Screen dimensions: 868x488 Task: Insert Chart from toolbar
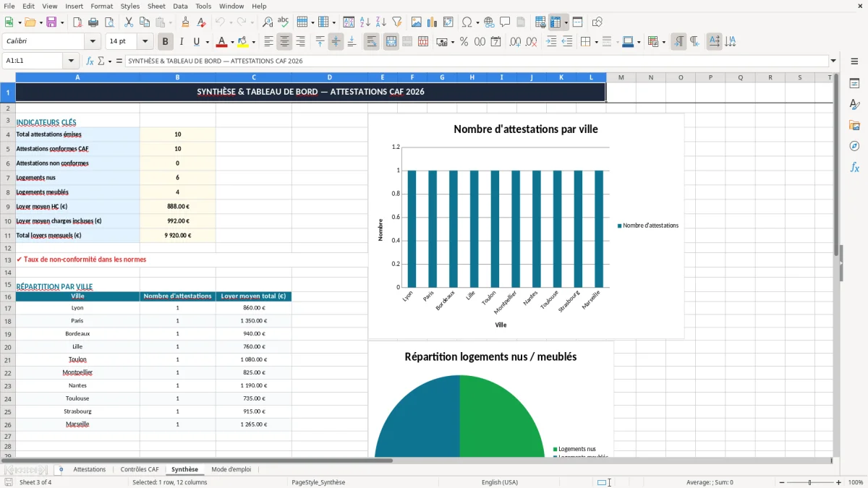point(433,22)
